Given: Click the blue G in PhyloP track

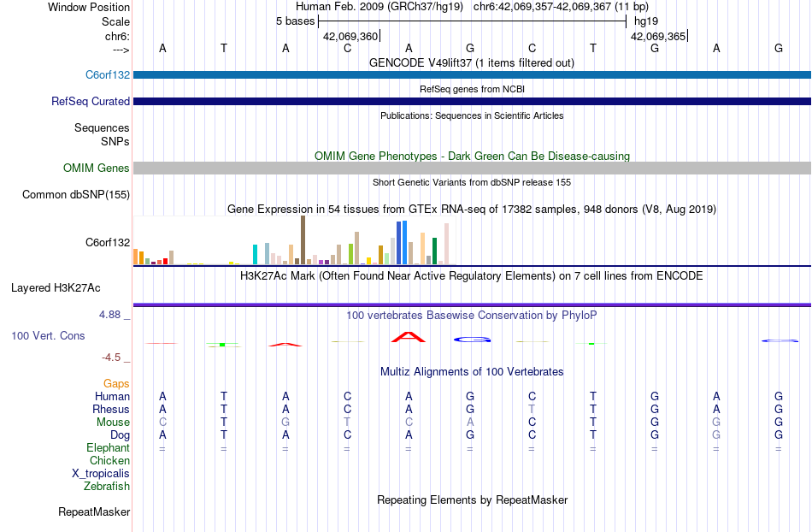Looking at the screenshot, I should 472,340.
